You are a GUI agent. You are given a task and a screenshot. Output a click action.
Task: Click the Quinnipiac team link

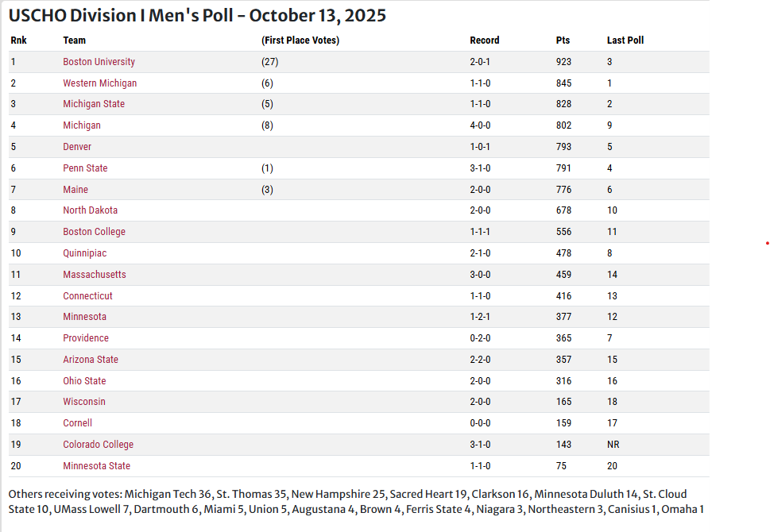(x=84, y=253)
